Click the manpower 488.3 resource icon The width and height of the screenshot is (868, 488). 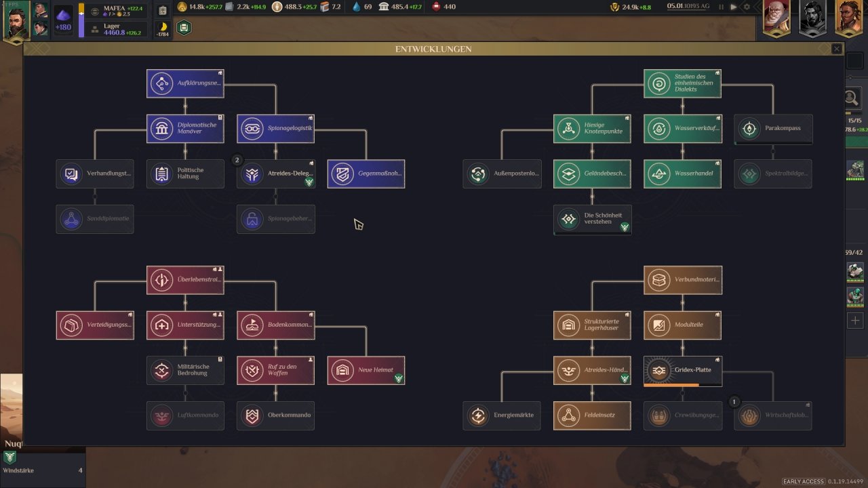pos(277,7)
